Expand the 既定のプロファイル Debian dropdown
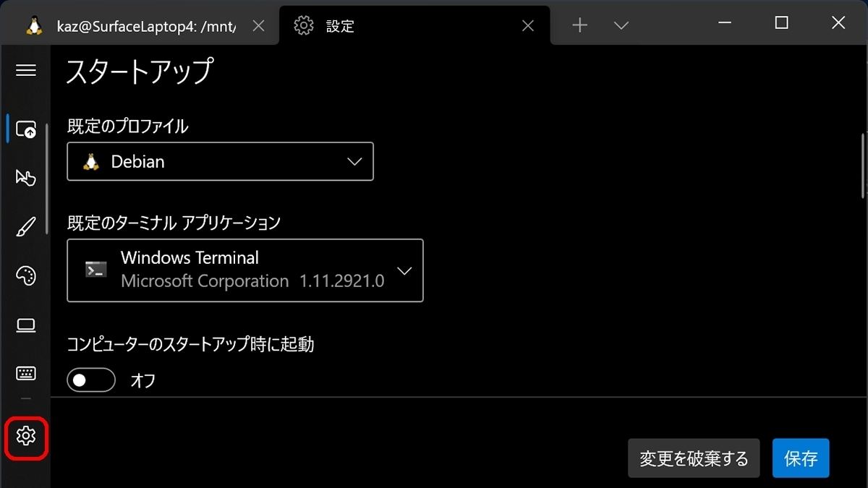The height and width of the screenshot is (488, 868). coord(220,161)
